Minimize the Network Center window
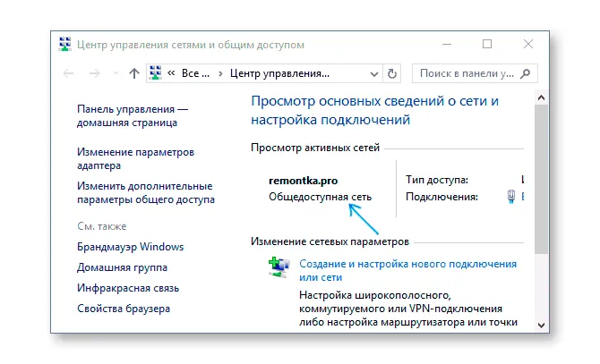This screenshot has width=600, height=364. point(447,45)
